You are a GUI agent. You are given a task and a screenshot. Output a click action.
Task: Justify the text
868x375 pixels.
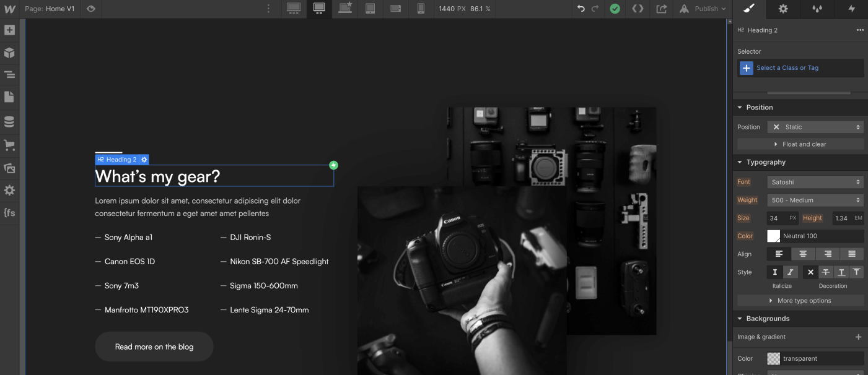point(852,254)
